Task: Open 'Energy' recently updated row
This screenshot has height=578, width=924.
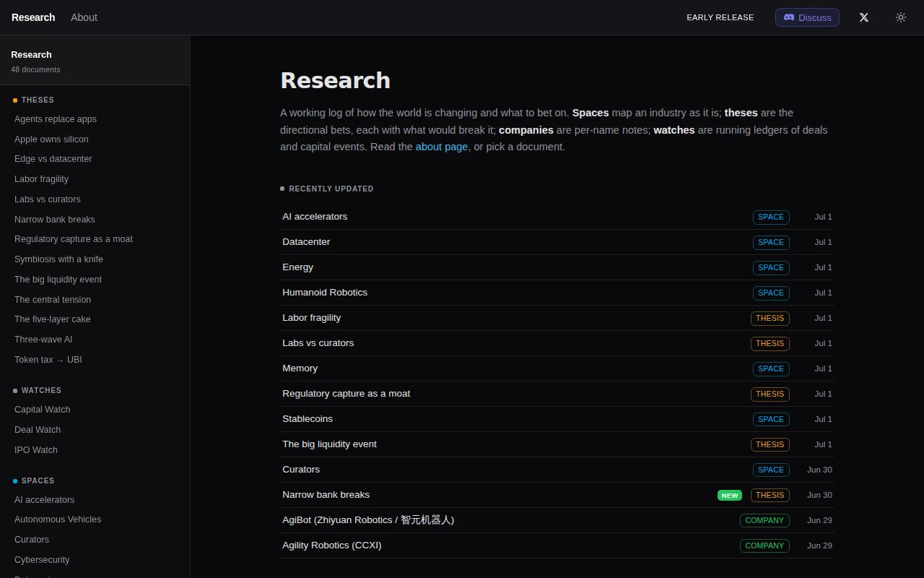Action: (557, 267)
